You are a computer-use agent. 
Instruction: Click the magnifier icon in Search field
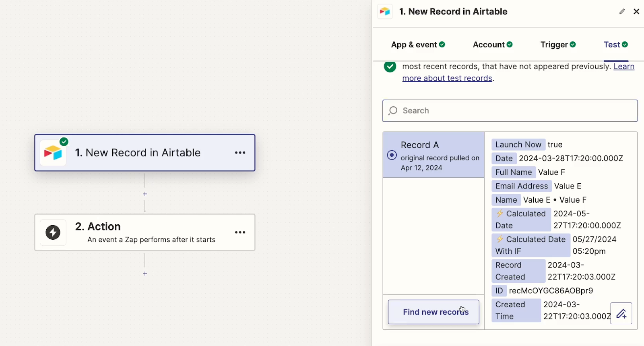tap(393, 111)
